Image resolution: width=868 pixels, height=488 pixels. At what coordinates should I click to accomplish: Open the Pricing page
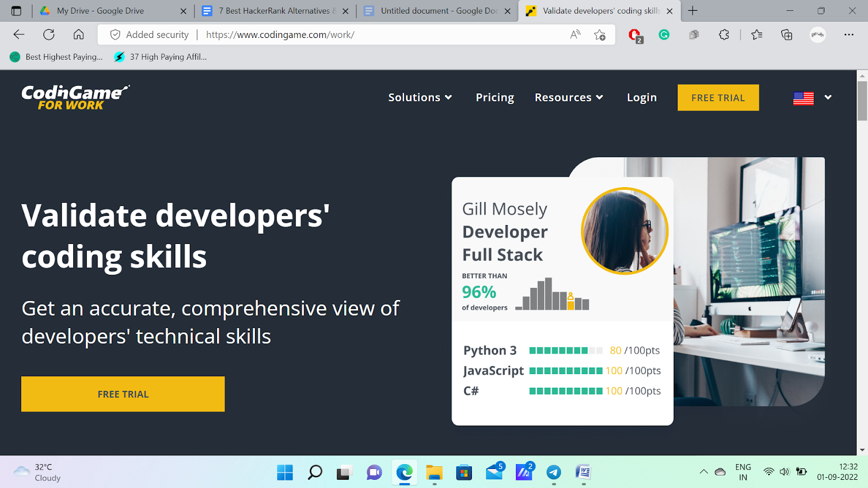(x=495, y=98)
